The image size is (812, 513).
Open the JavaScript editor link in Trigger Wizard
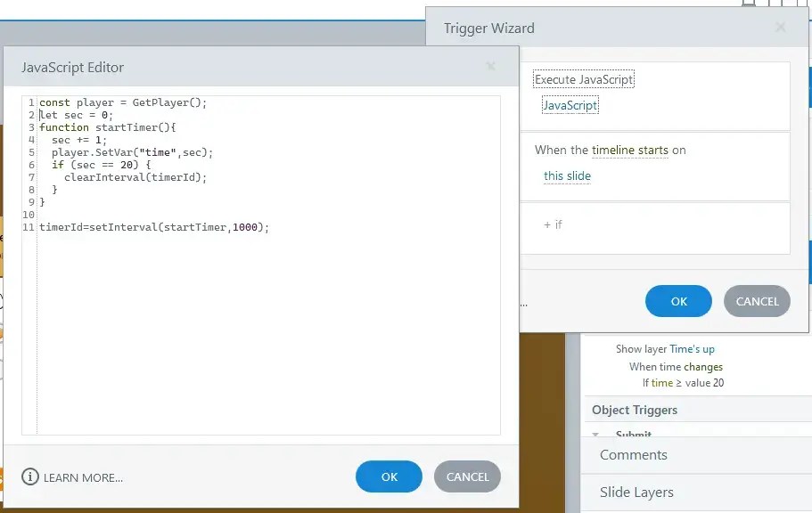570,104
